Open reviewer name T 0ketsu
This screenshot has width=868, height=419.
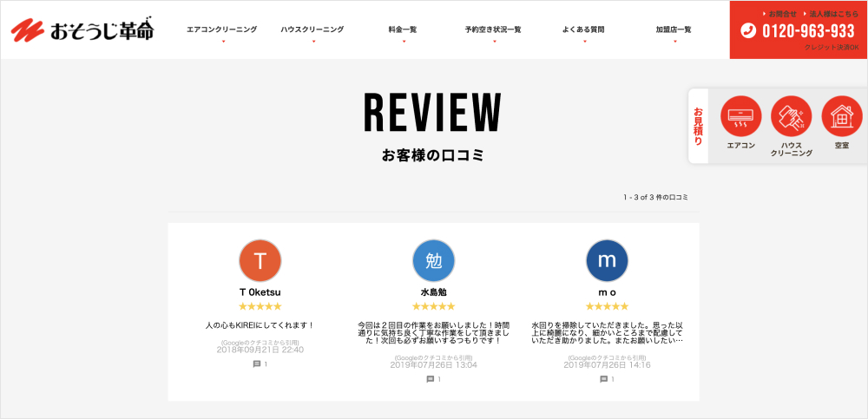(260, 292)
